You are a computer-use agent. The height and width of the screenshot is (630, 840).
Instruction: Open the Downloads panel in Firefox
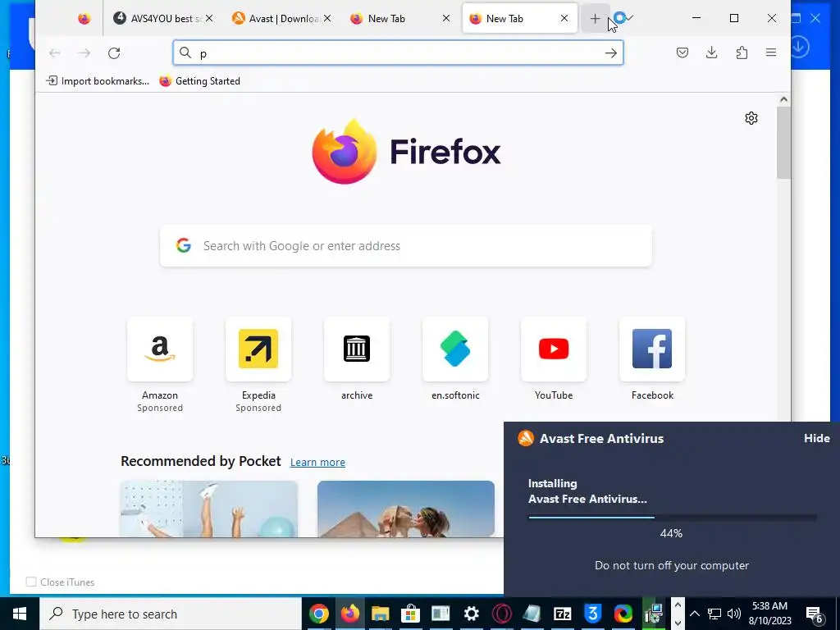coord(711,52)
